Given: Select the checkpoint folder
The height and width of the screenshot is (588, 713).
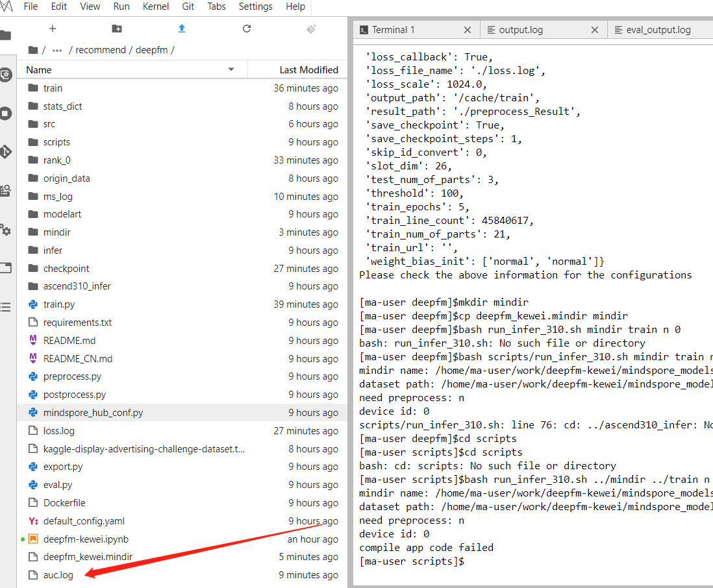Looking at the screenshot, I should (182, 269).
